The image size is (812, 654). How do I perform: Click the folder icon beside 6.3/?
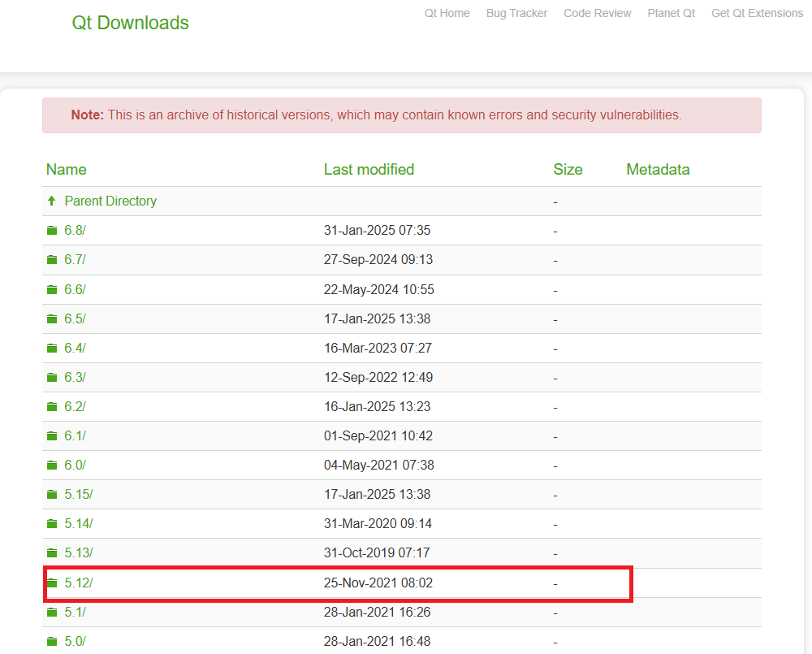point(52,377)
